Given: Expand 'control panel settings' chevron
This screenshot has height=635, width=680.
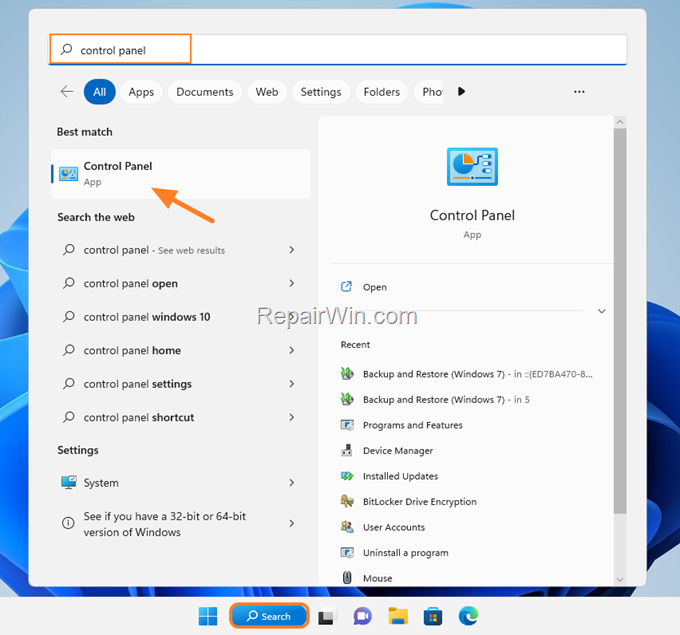Looking at the screenshot, I should pos(292,383).
